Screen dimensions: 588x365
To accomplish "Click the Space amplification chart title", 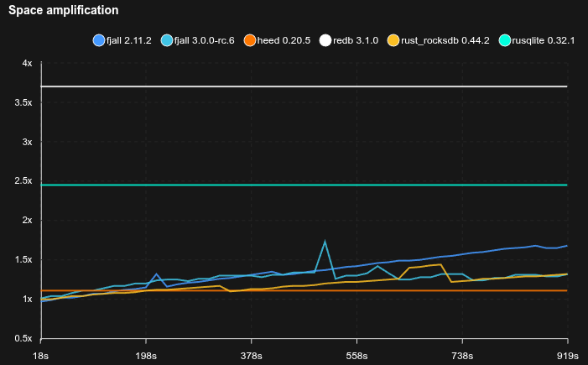I will coord(63,11).
